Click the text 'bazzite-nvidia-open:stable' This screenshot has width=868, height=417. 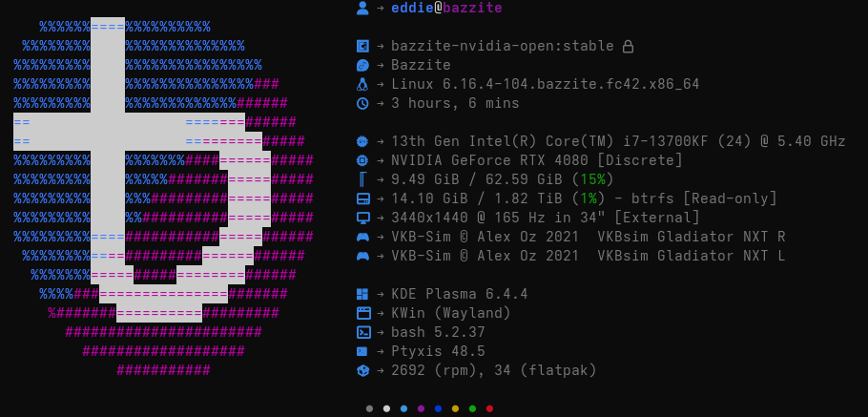502,46
